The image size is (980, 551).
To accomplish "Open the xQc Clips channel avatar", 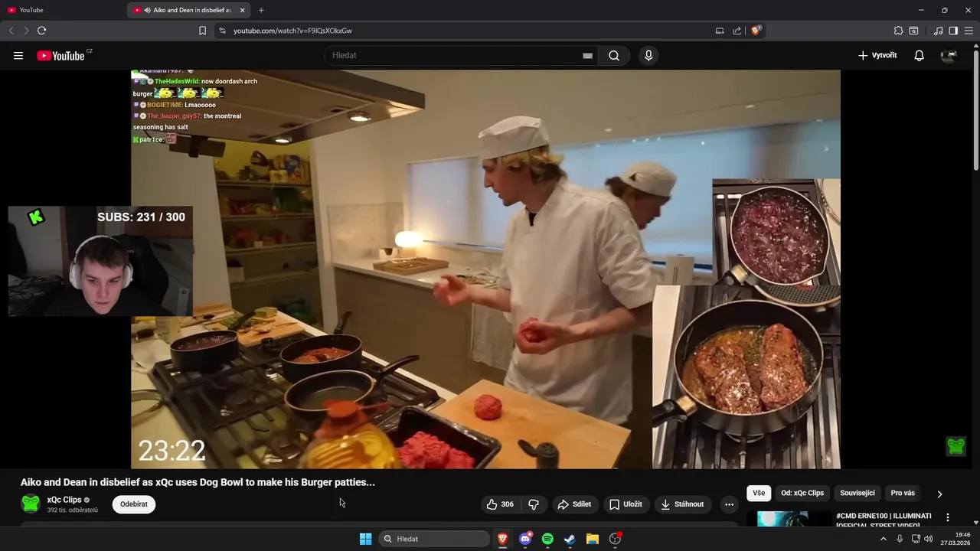I will pyautogui.click(x=31, y=504).
